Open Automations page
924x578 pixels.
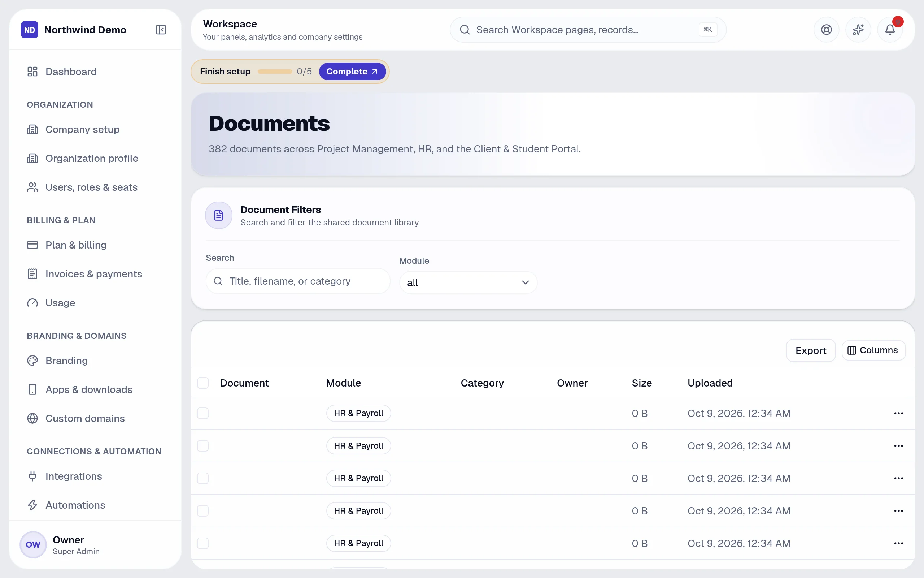(x=95, y=505)
